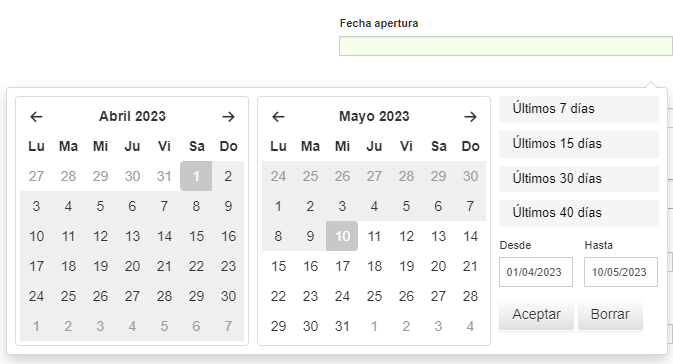Click the Fecha apertura input box
The height and width of the screenshot is (364, 673).
pyautogui.click(x=506, y=46)
